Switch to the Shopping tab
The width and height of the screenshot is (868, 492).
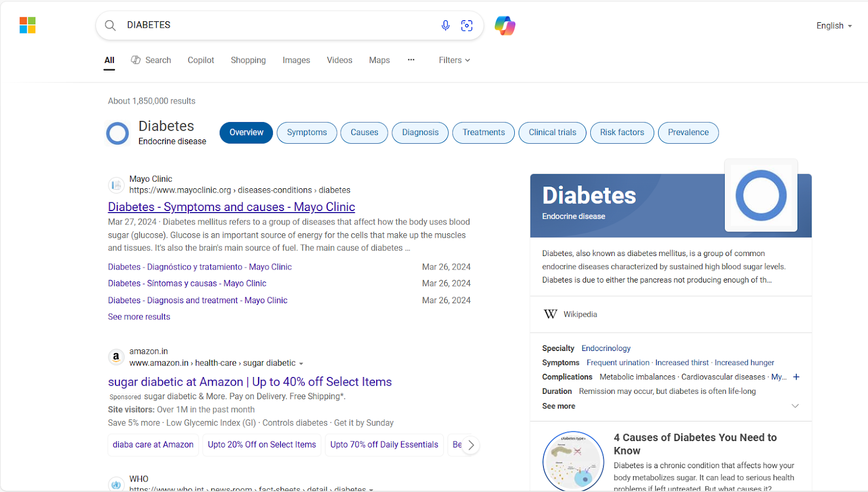point(248,60)
